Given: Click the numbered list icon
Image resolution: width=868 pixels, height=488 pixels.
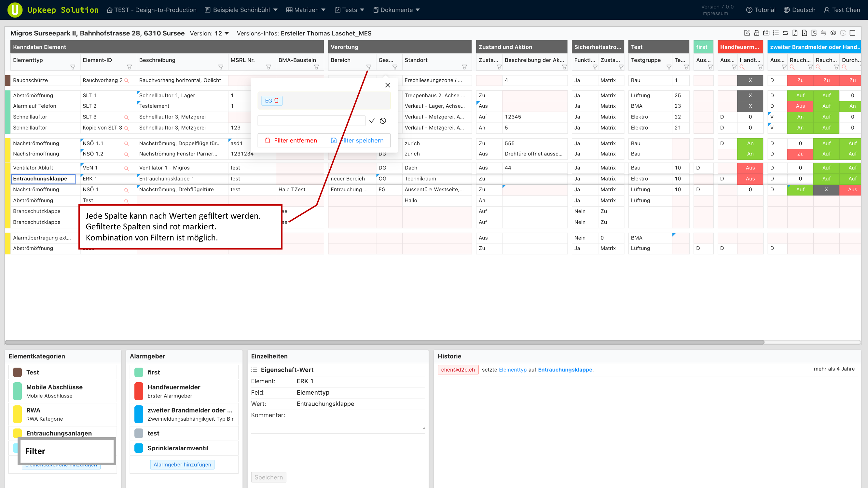Looking at the screenshot, I should tap(776, 33).
